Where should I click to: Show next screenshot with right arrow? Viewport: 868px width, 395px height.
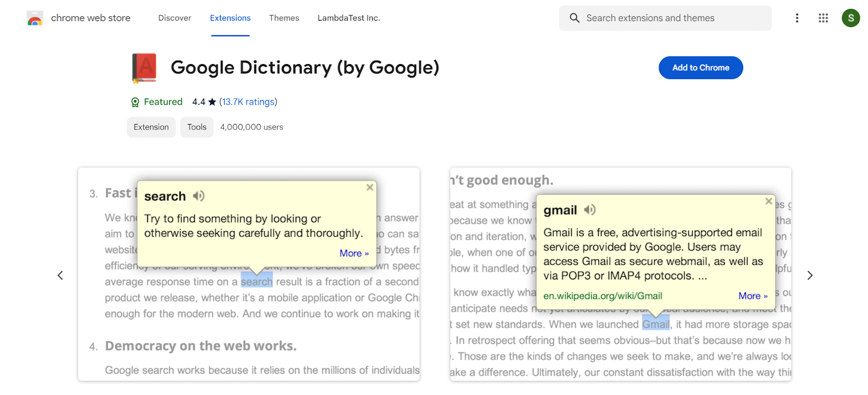coord(809,276)
